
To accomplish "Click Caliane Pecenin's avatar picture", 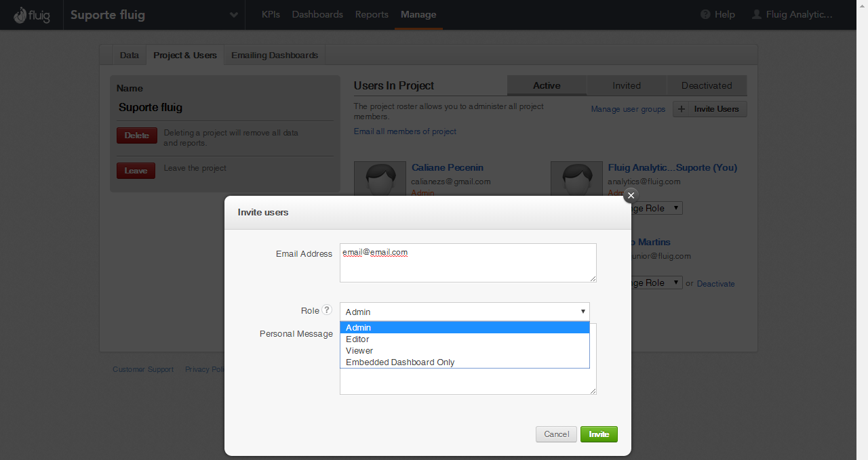I will (380, 180).
